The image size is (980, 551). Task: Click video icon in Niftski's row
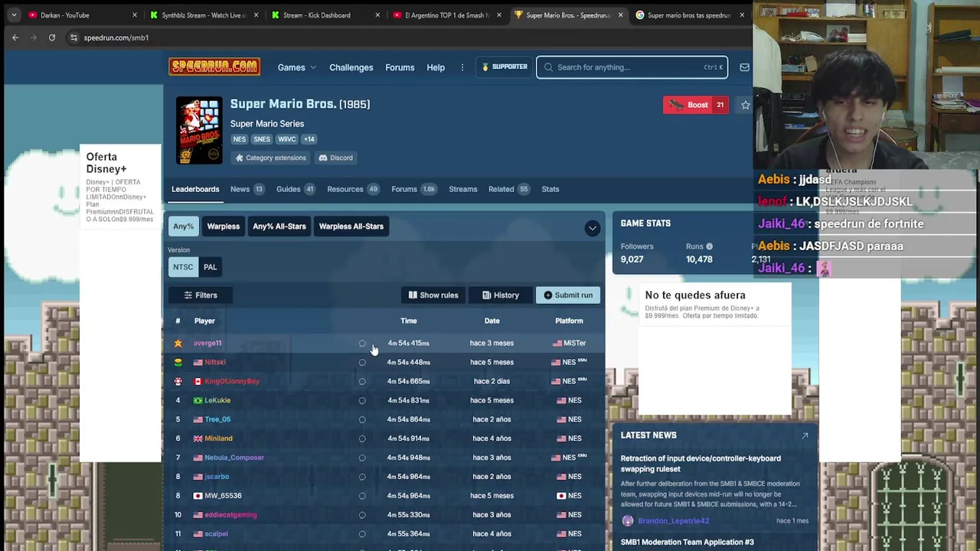[362, 363]
